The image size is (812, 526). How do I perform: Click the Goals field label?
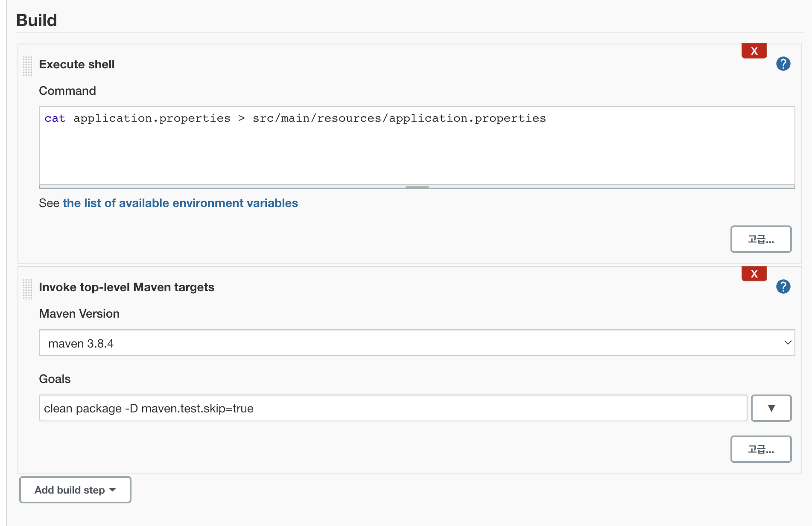(x=55, y=379)
